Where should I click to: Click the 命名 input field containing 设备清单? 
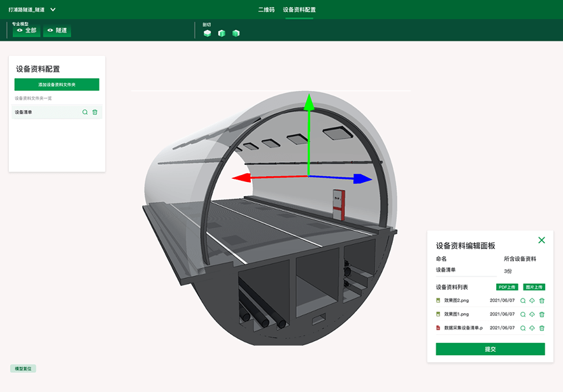point(465,270)
